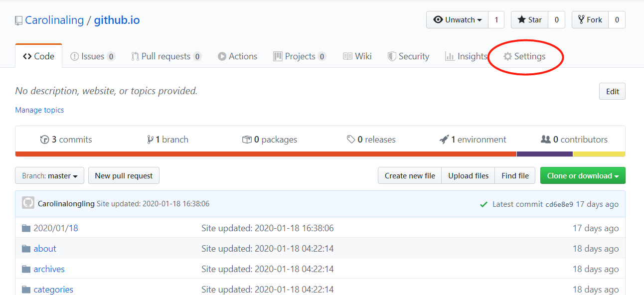Click the New pull request button
Image resolution: width=644 pixels, height=295 pixels.
pos(124,176)
